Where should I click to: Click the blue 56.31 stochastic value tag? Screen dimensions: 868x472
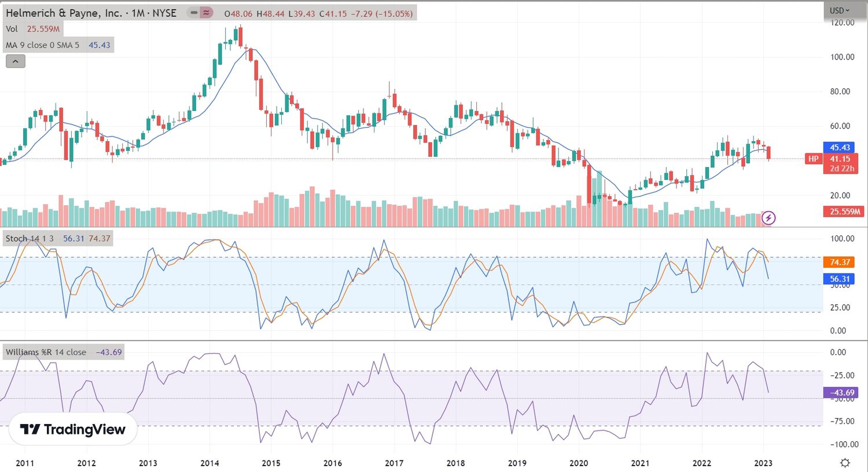click(840, 279)
